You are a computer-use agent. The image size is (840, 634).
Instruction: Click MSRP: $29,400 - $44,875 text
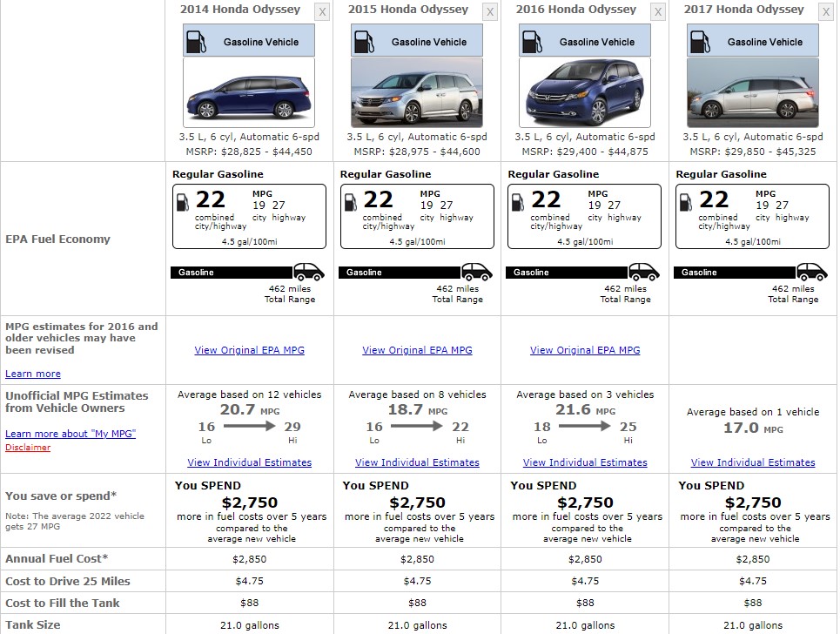(x=584, y=152)
